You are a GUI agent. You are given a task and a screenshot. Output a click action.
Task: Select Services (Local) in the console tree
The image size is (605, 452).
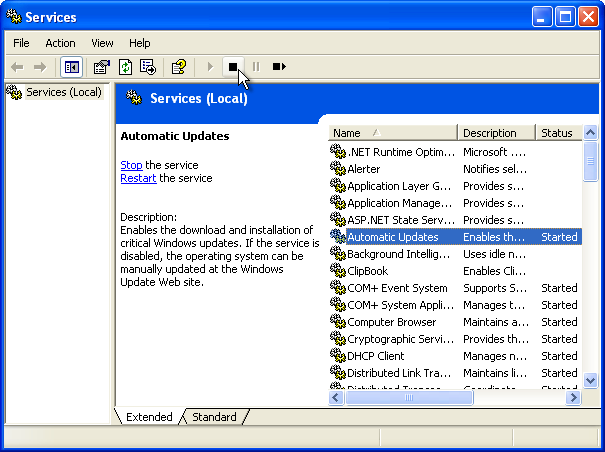pos(64,92)
